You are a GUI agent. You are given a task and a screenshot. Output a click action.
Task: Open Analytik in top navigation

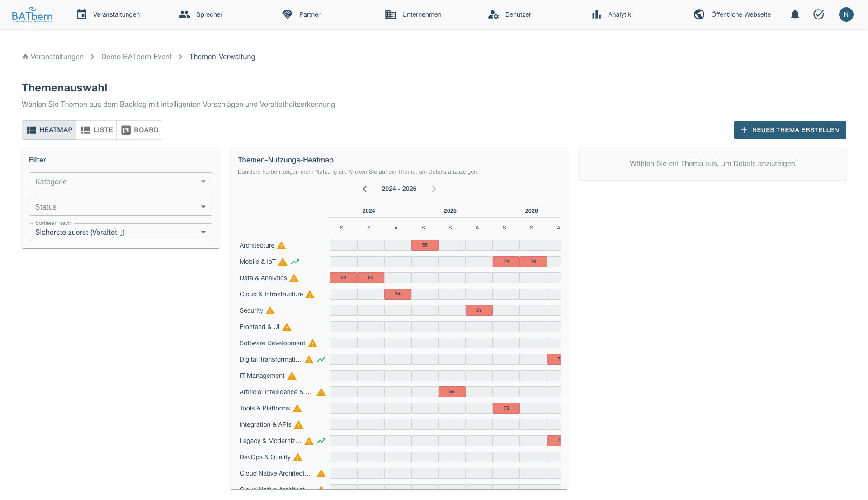point(611,14)
